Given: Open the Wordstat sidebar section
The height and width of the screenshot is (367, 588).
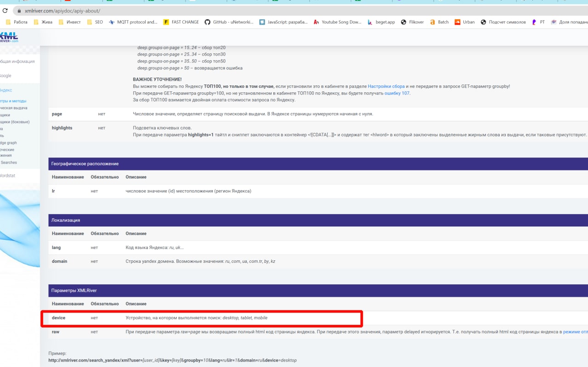Looking at the screenshot, I should 7,176.
